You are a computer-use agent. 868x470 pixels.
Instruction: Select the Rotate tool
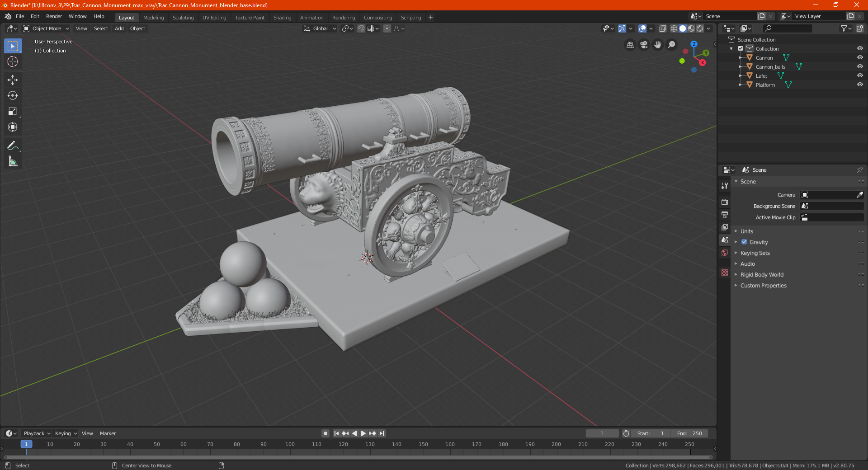click(x=13, y=95)
